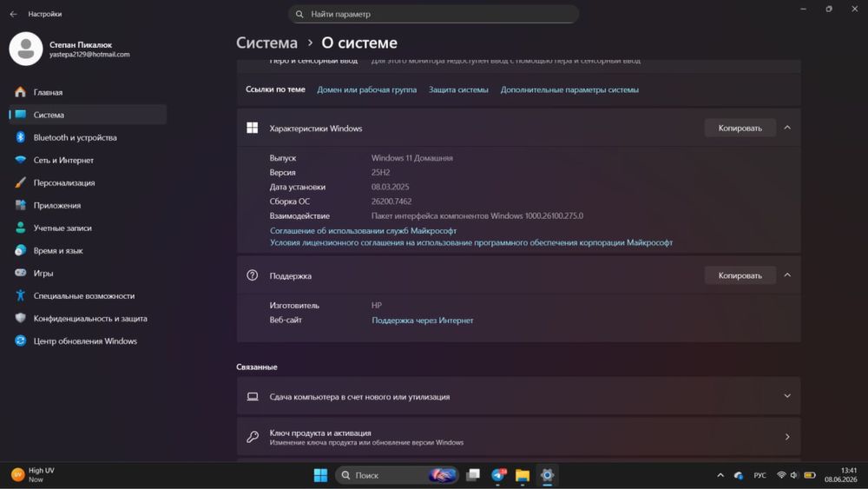Open Домен или рабочая группа link
The height and width of the screenshot is (489, 868).
point(366,89)
